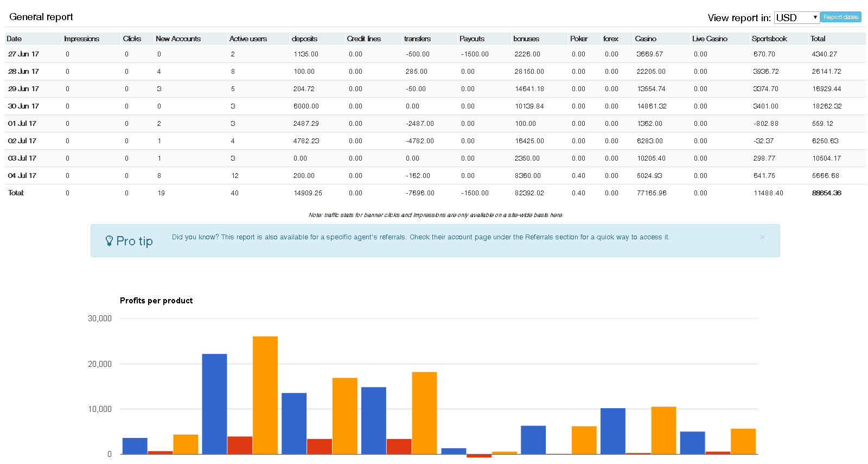Click the Active users column header
Viewport: 868px width, 464px height.
tap(248, 39)
